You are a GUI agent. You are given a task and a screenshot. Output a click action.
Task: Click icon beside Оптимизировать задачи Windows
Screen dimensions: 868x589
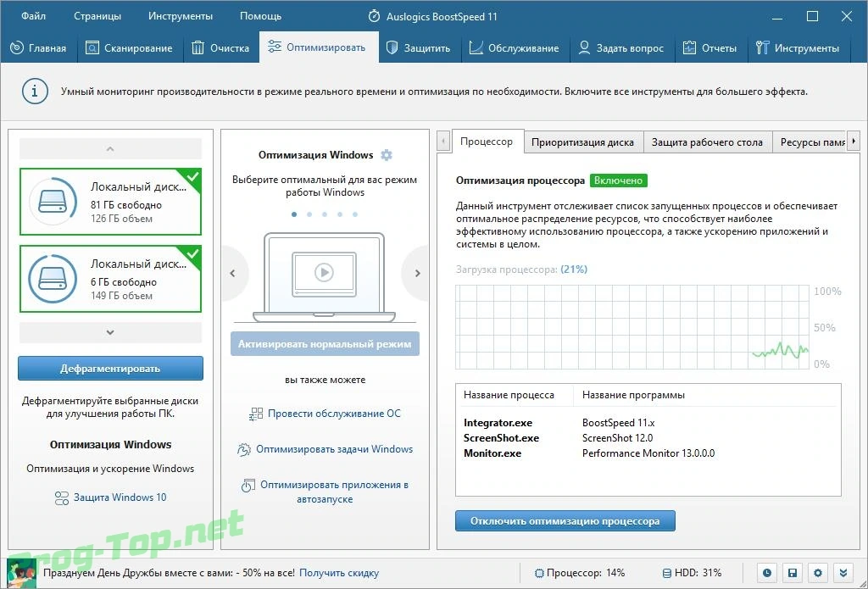tap(243, 449)
